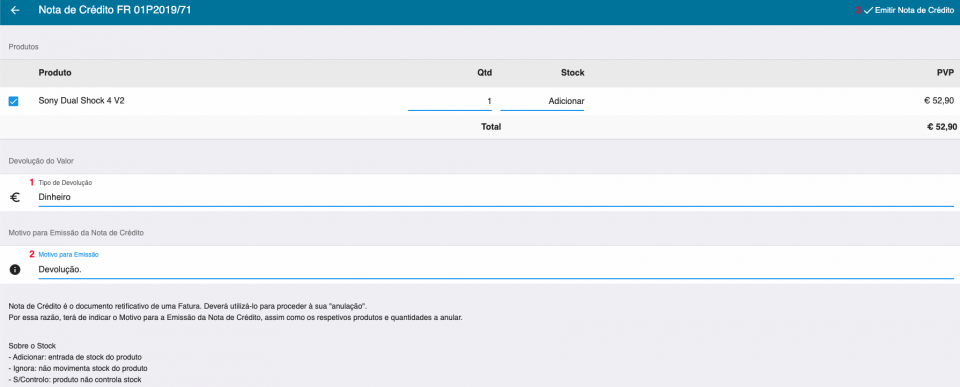Open Tipo de Devolução dropdown showing Dinheiro
The height and width of the screenshot is (387, 960).
coord(496,197)
